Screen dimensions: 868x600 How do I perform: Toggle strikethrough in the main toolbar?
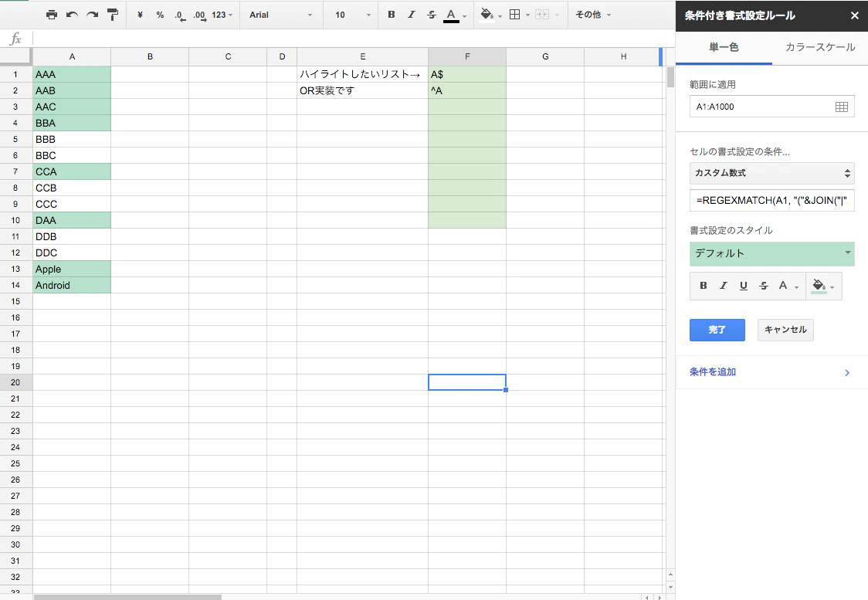432,15
